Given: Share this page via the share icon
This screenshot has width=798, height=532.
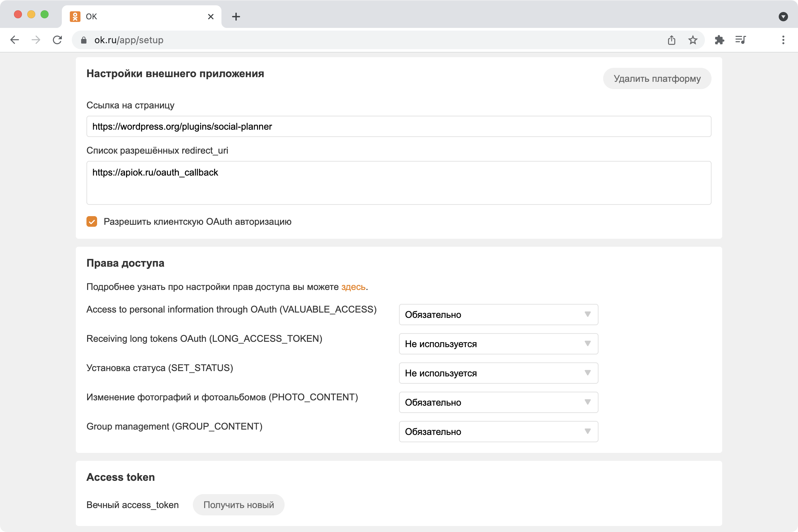Looking at the screenshot, I should coord(671,40).
